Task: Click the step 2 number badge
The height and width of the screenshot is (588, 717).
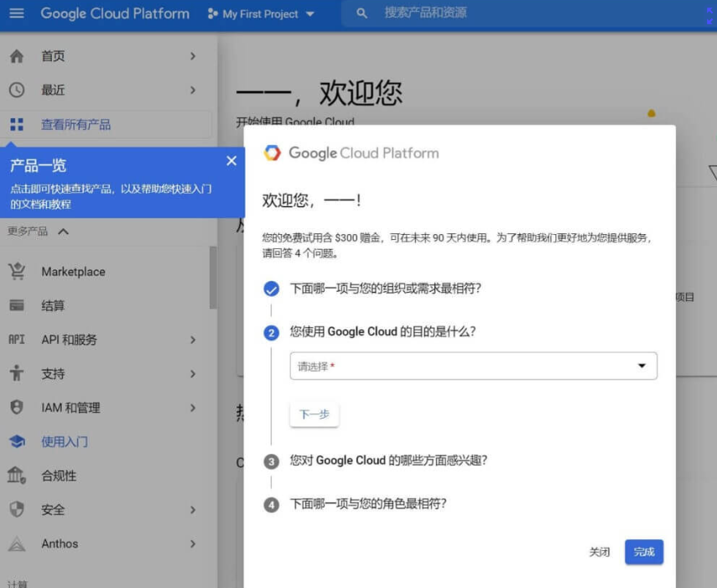Action: point(271,332)
